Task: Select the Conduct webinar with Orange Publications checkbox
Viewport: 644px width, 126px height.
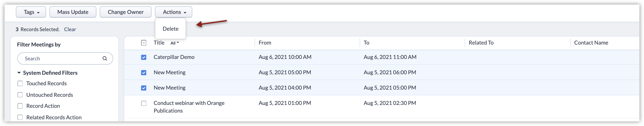Action: tap(144, 103)
